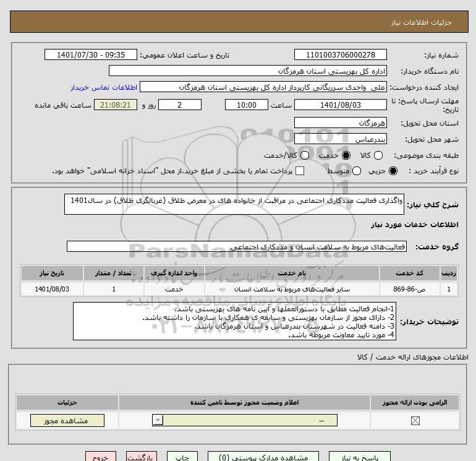
Task: Click service code cell ص-86-869
Action: coord(409,289)
